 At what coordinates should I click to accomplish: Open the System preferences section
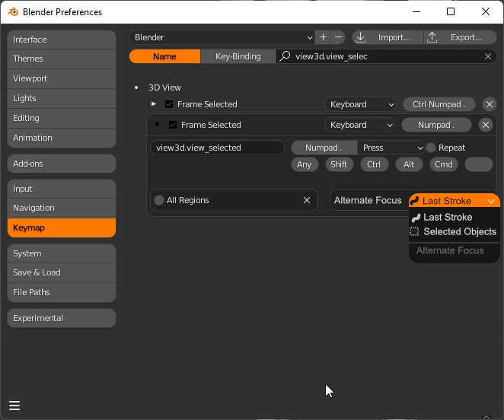62,253
